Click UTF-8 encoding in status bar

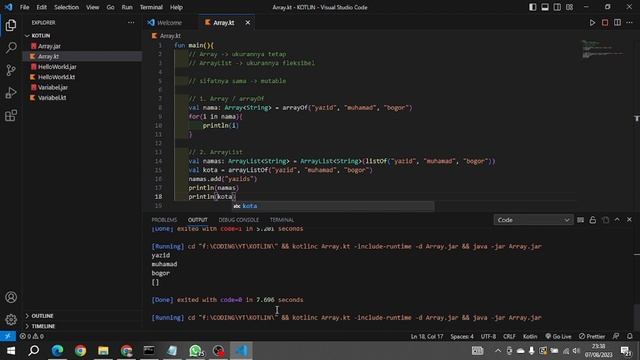(488, 336)
